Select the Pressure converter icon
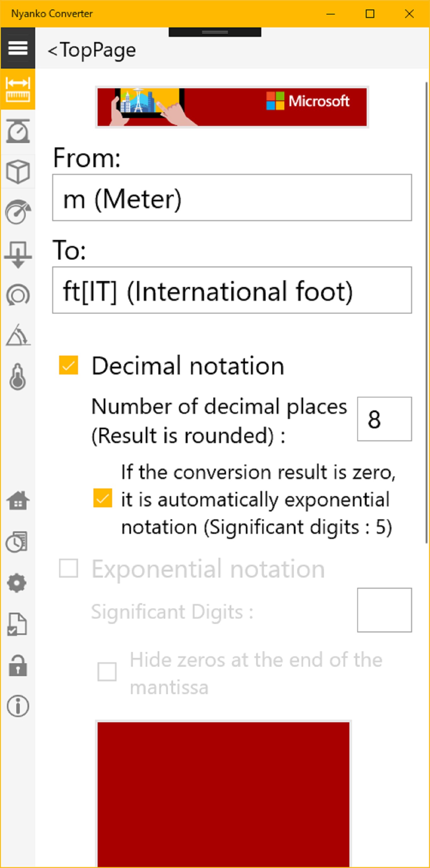Image resolution: width=430 pixels, height=868 pixels. [18, 254]
